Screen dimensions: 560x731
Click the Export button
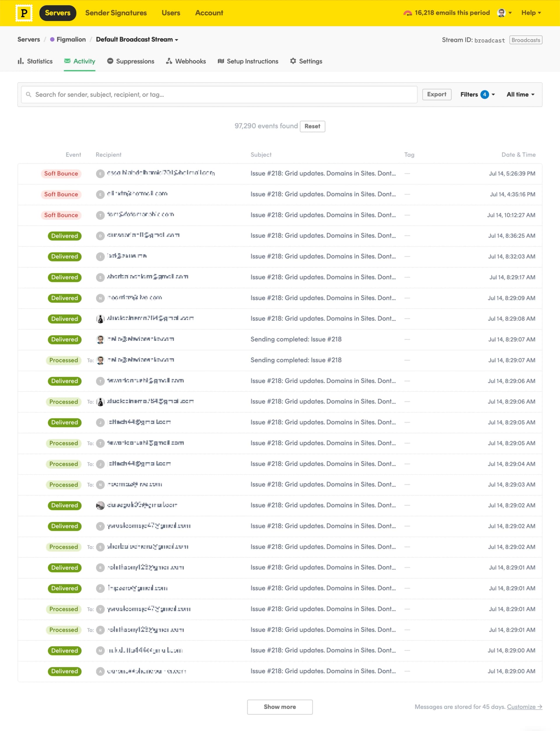[x=437, y=94]
